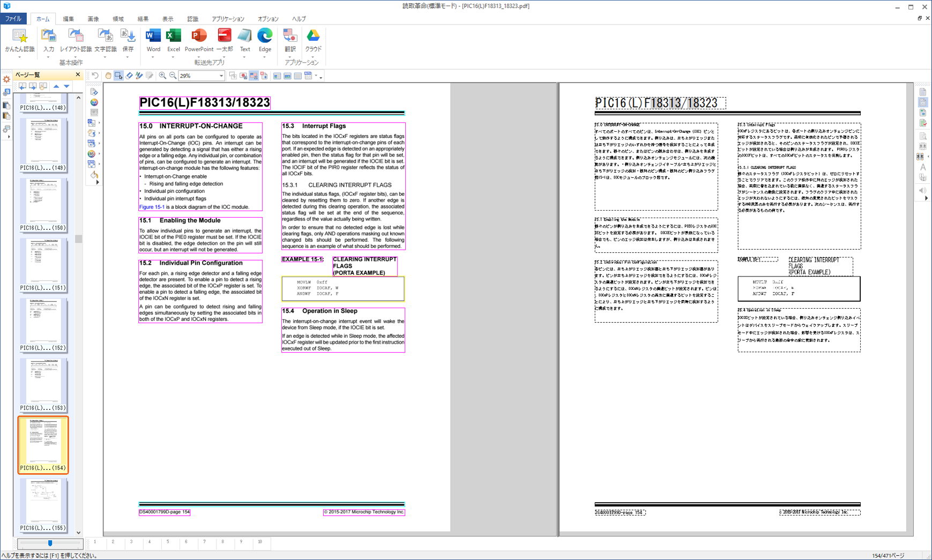The image size is (932, 560).
Task: Close the ページ一覧 panel
Action: pyautogui.click(x=78, y=74)
